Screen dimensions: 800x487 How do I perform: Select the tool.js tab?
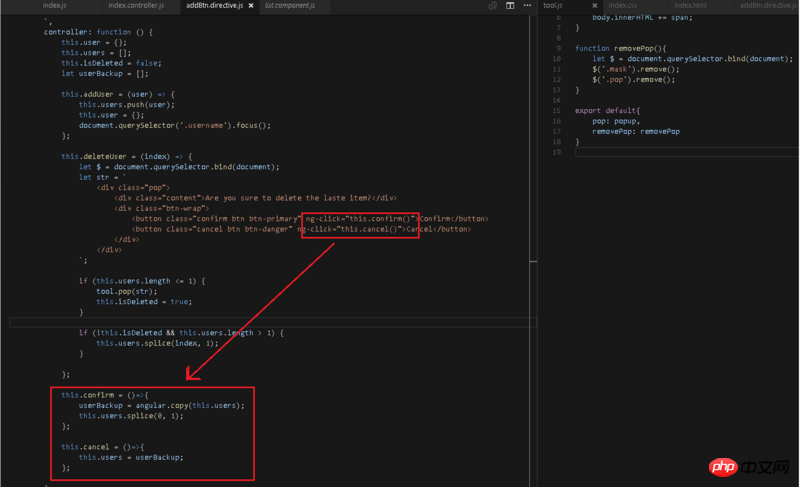point(553,6)
